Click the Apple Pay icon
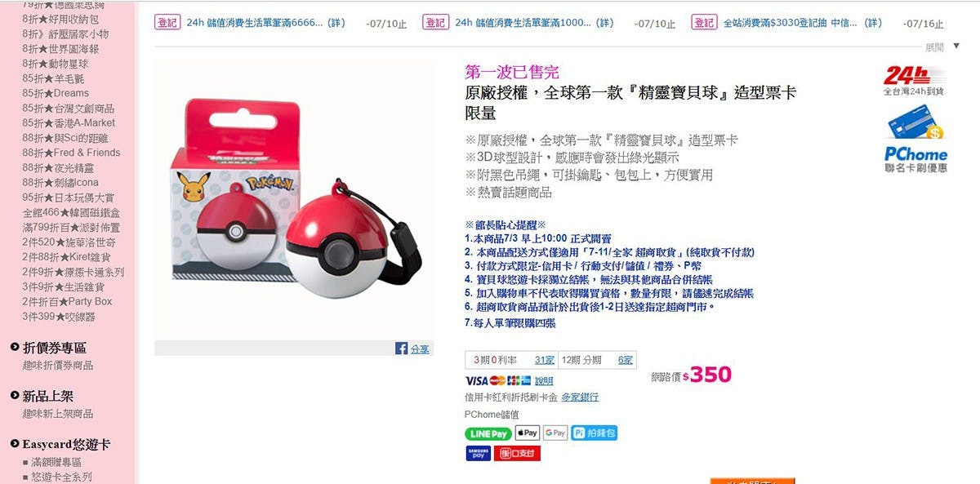980x484 pixels. (527, 433)
